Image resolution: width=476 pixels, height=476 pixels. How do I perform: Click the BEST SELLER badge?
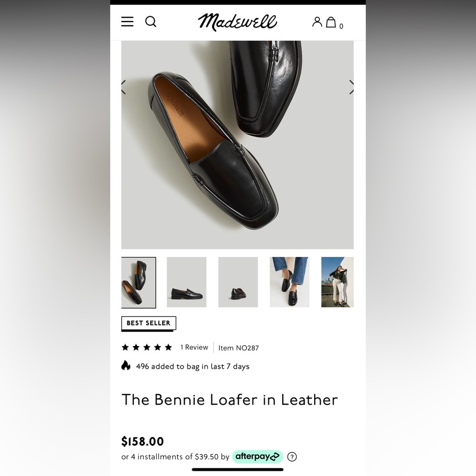pos(148,323)
